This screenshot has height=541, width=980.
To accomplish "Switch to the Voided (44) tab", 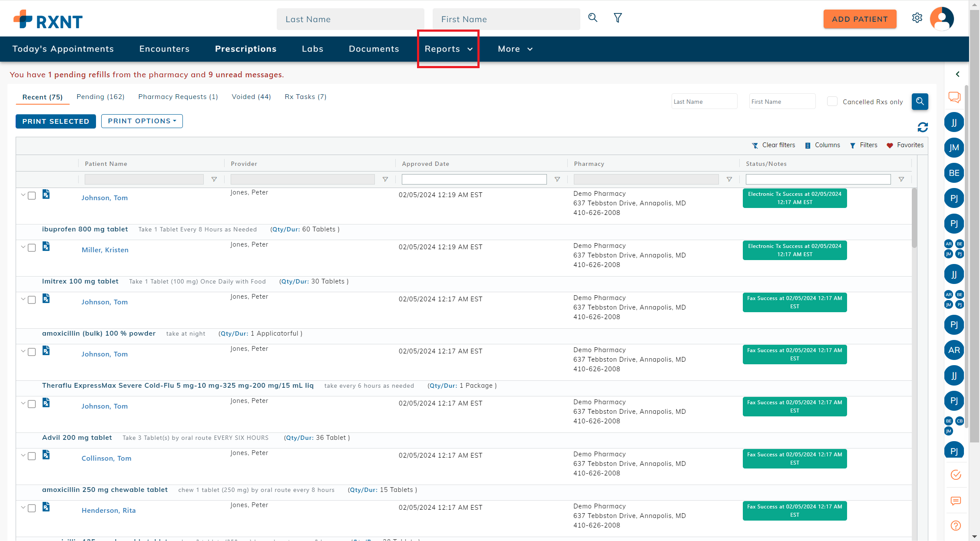I will coord(251,97).
